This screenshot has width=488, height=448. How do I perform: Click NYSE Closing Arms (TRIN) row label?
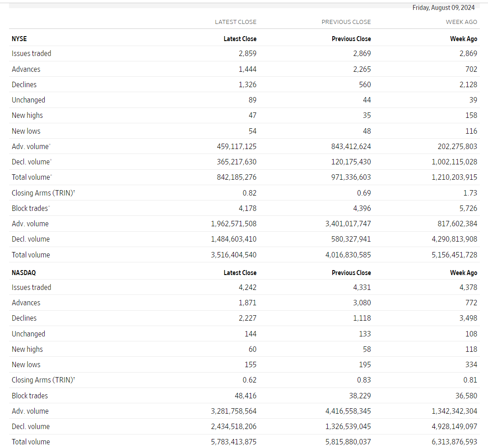[43, 193]
